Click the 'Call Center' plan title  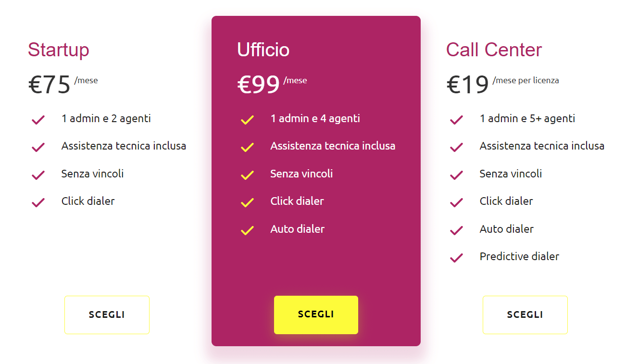(494, 50)
